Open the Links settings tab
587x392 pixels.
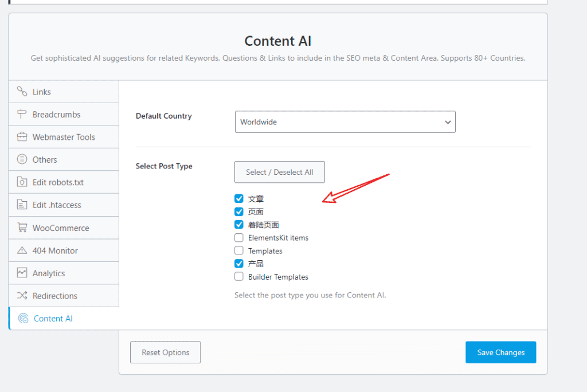(x=64, y=92)
